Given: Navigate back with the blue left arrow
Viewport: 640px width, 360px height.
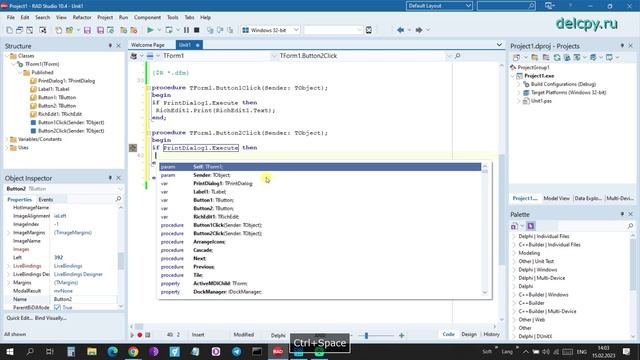Looking at the screenshot, I should tap(400, 30).
